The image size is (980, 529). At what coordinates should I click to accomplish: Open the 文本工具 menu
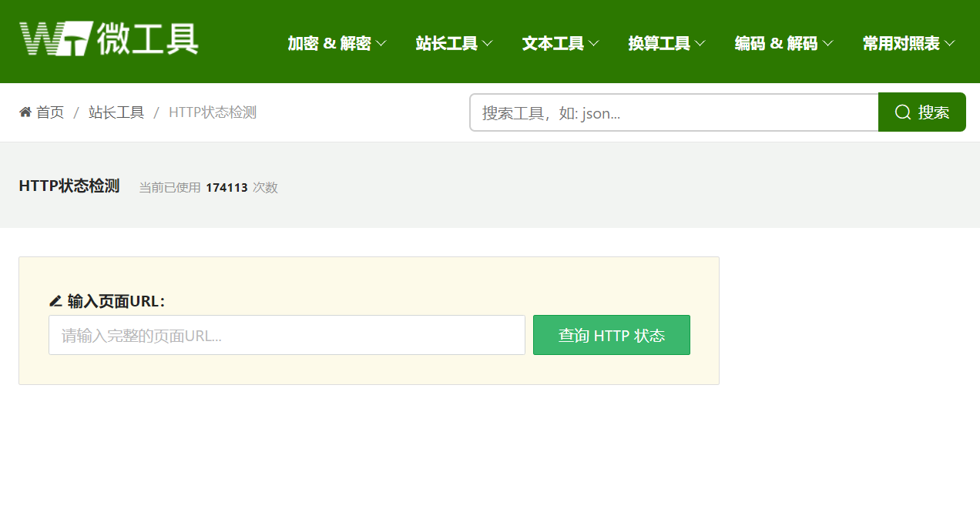click(560, 44)
